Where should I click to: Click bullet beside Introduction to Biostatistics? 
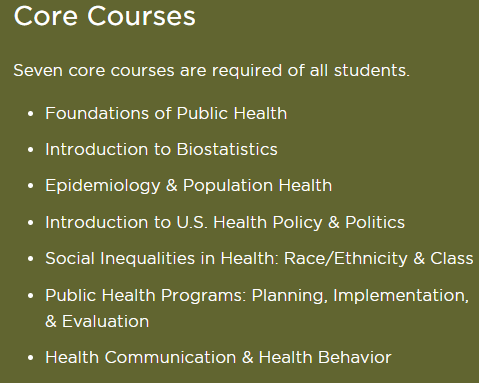coord(31,150)
